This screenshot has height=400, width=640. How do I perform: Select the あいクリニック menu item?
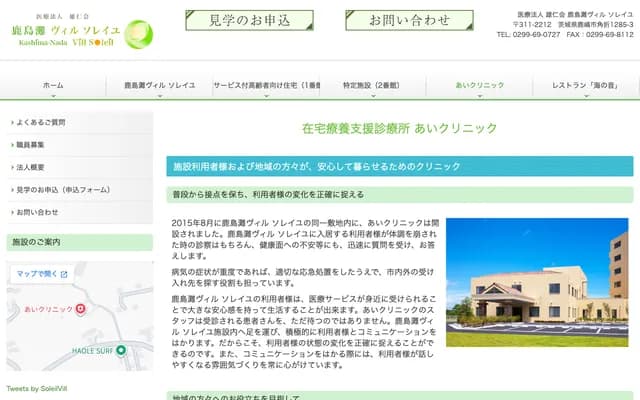click(x=480, y=85)
